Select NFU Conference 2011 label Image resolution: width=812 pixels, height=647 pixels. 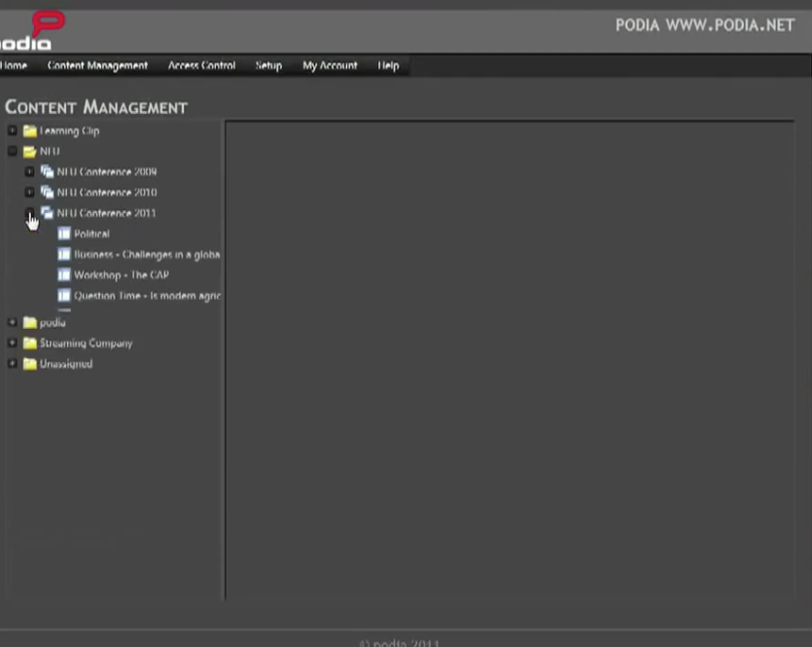pos(106,213)
